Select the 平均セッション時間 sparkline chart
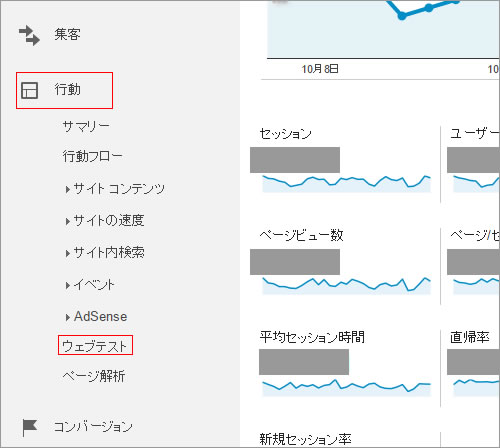 [346, 387]
